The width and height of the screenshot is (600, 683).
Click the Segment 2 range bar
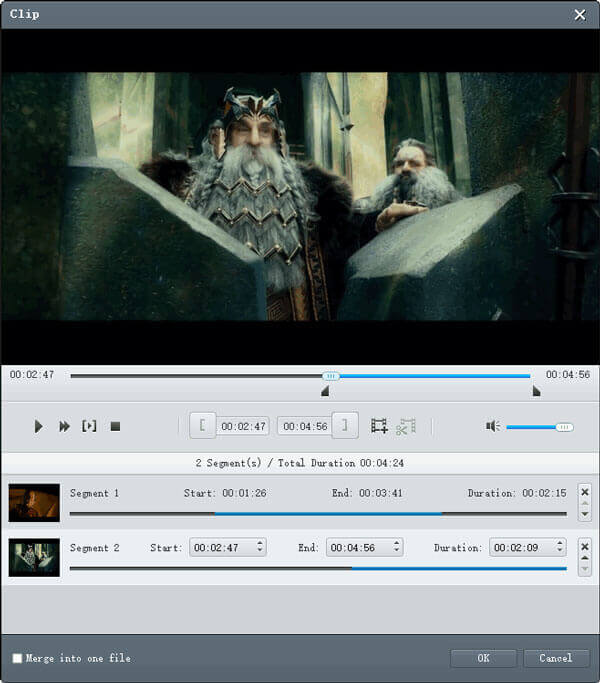318,568
